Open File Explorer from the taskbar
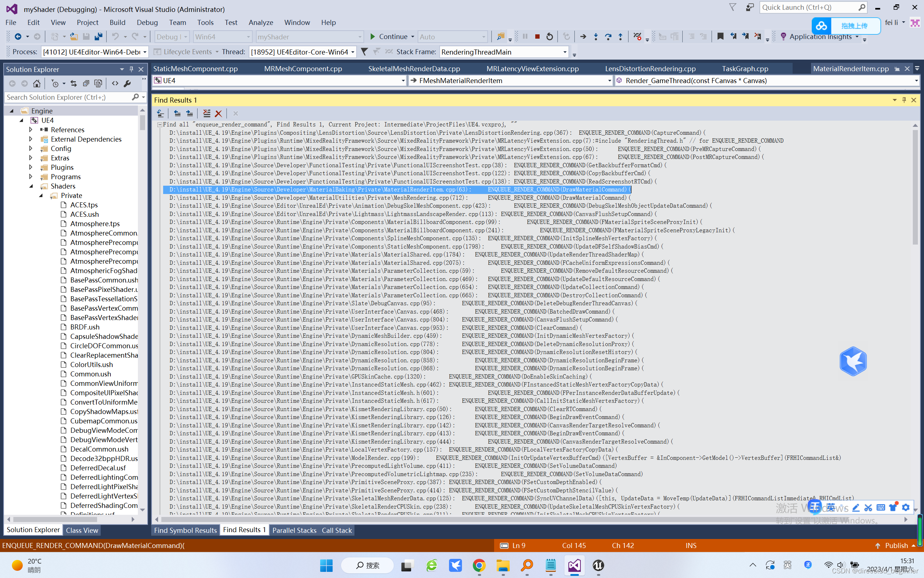Viewport: 924px width, 578px height. point(503,565)
